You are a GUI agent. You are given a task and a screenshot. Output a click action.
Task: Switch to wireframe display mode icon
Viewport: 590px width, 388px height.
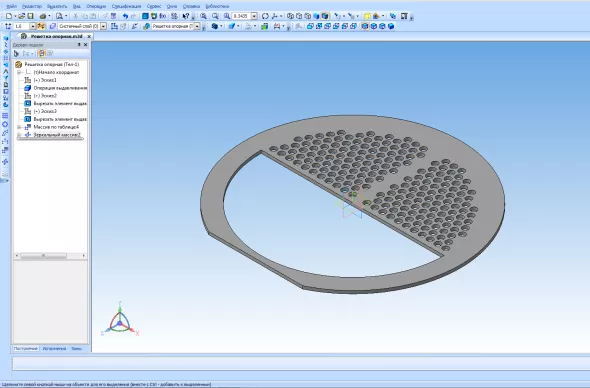pos(290,16)
